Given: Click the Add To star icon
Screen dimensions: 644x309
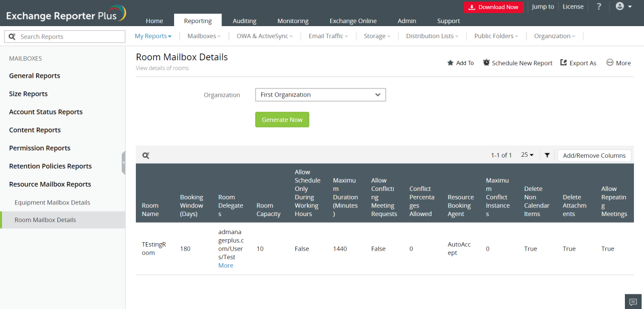Looking at the screenshot, I should point(450,63).
